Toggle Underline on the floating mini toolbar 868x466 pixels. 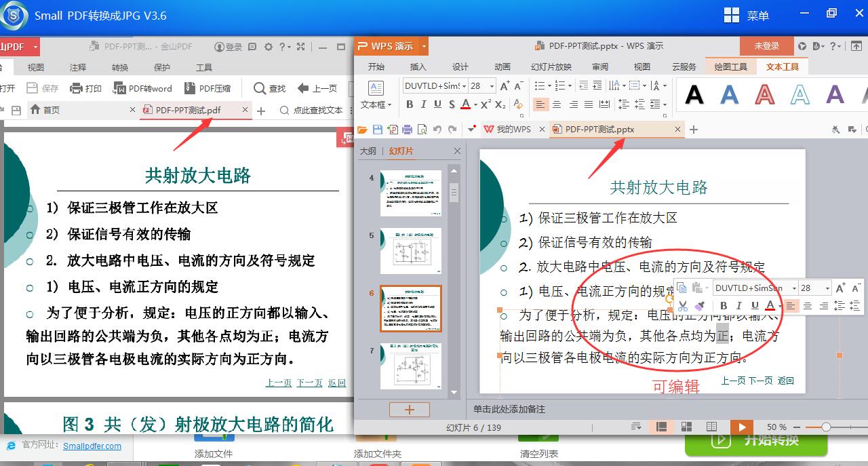pos(754,307)
